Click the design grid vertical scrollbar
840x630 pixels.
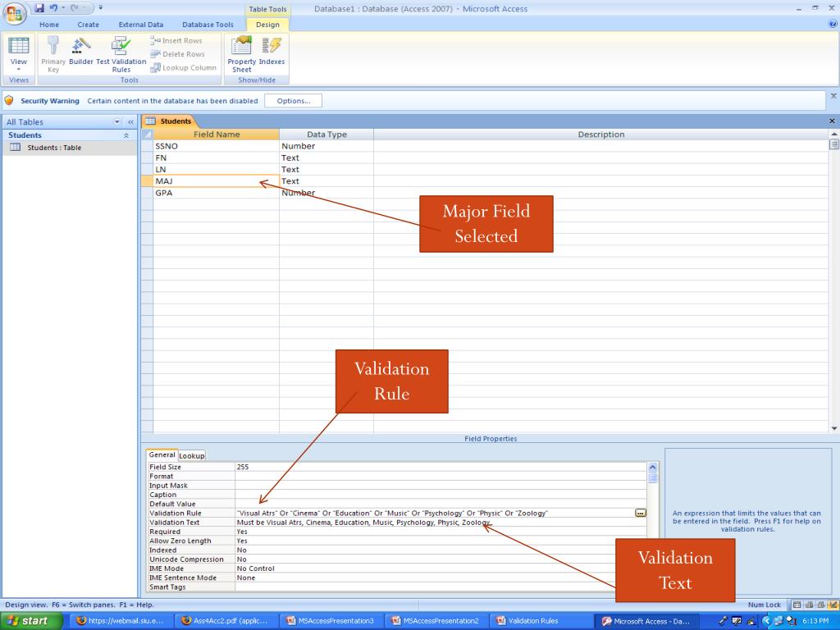[834, 281]
